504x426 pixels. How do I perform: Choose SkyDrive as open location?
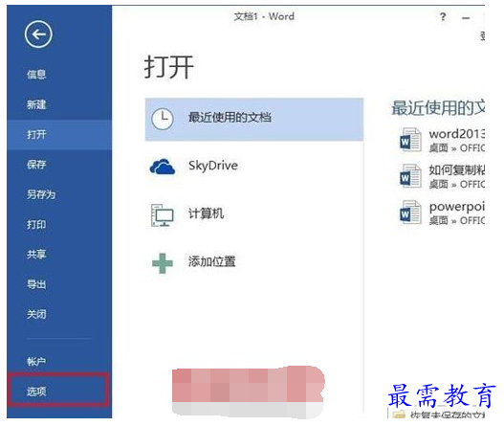[213, 166]
